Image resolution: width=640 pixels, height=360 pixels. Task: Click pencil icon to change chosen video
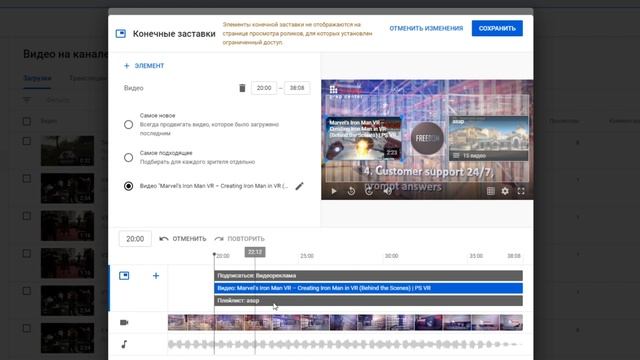299,186
